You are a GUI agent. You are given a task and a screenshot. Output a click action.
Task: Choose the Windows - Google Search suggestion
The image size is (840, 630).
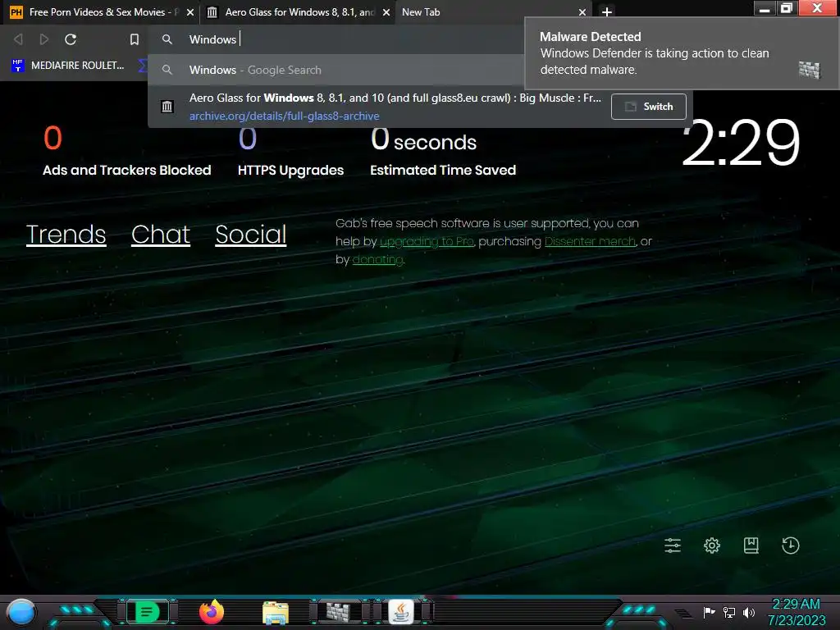(336, 71)
